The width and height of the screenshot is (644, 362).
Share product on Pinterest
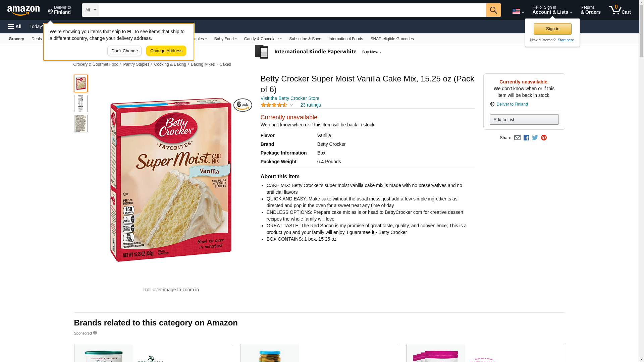point(544,138)
